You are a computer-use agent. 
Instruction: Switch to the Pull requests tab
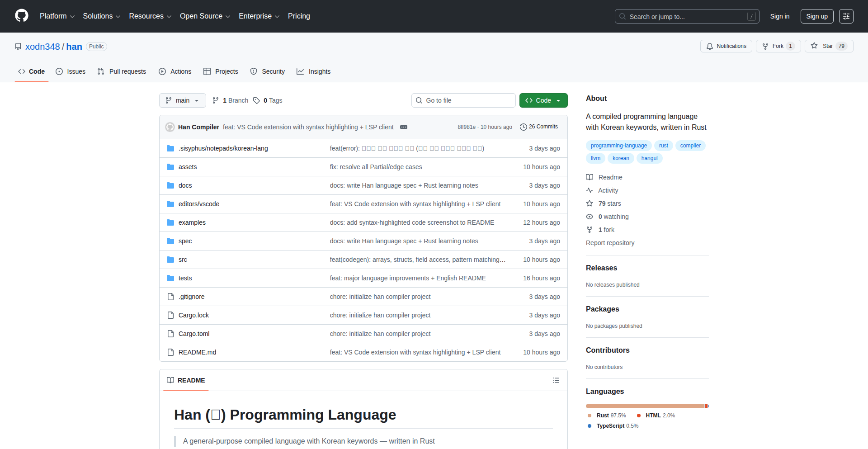[x=122, y=71]
